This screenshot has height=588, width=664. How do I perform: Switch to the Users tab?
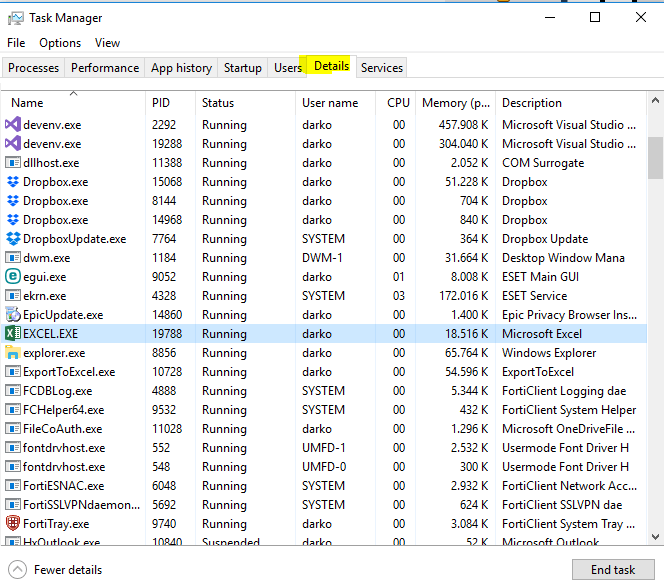click(288, 68)
